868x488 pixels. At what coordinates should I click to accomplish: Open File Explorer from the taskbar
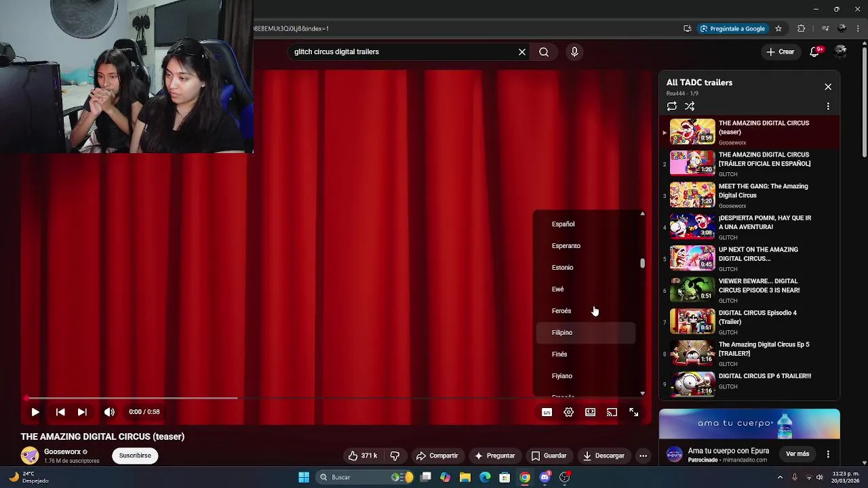click(465, 477)
